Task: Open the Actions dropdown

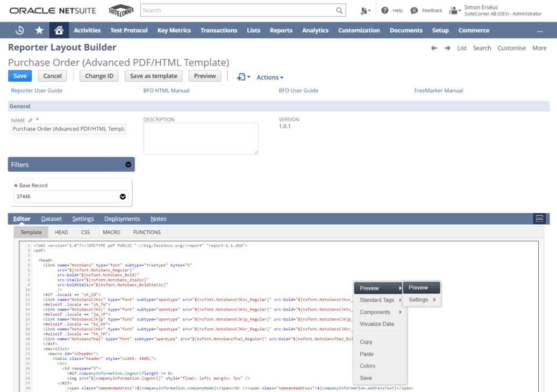Action: (269, 77)
